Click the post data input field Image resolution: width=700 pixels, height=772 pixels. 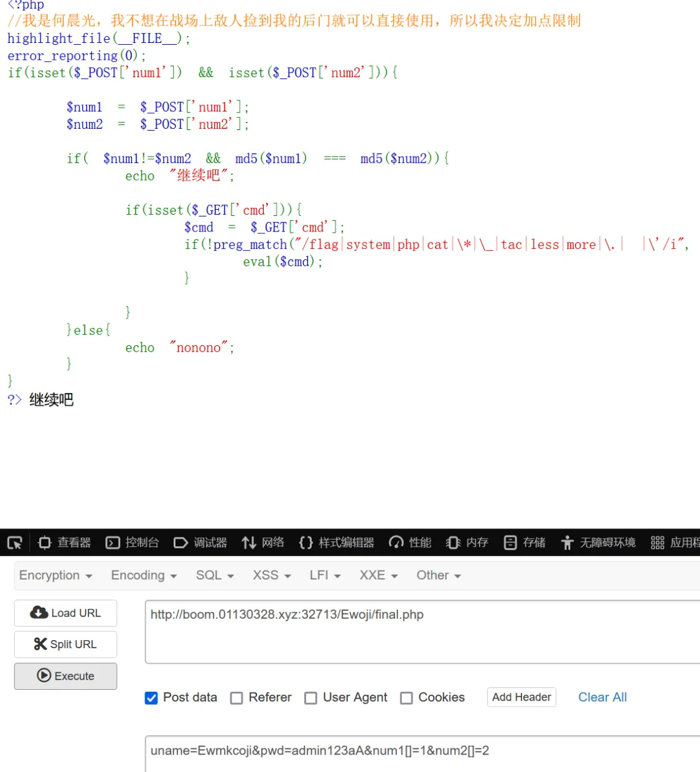[422, 754]
